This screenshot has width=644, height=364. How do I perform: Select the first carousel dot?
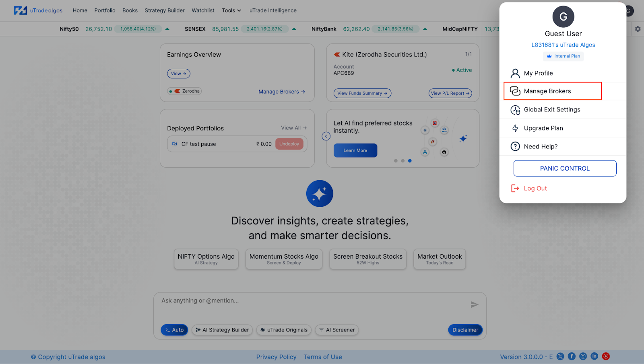(396, 161)
